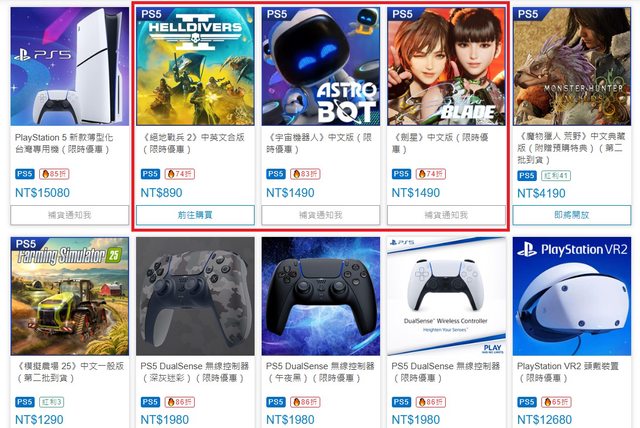Open 《模擬農場 25》中文一般版 title link

click(69, 372)
